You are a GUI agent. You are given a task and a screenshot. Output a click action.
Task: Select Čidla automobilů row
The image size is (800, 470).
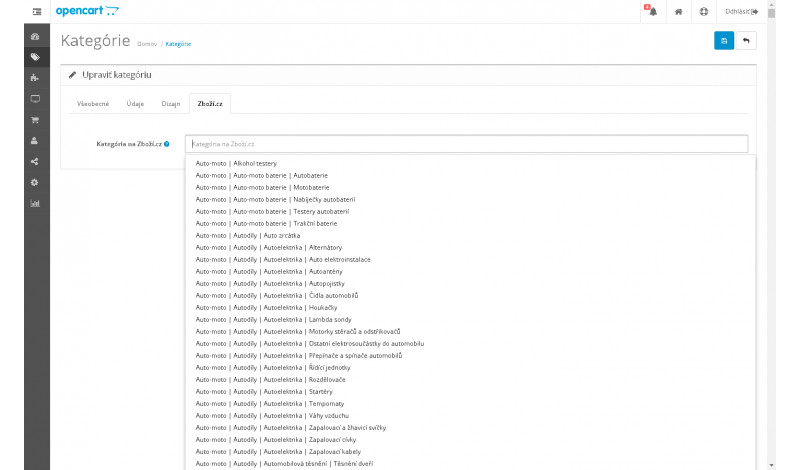click(470, 295)
